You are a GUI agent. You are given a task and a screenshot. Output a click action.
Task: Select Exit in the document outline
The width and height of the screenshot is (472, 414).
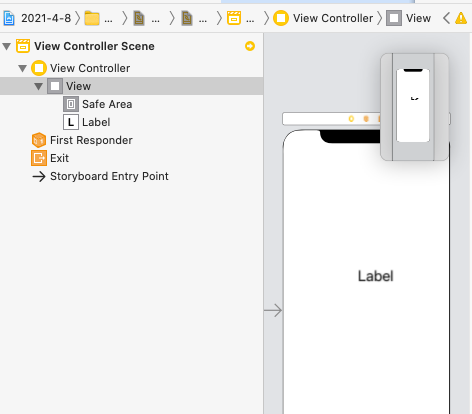[x=59, y=158]
